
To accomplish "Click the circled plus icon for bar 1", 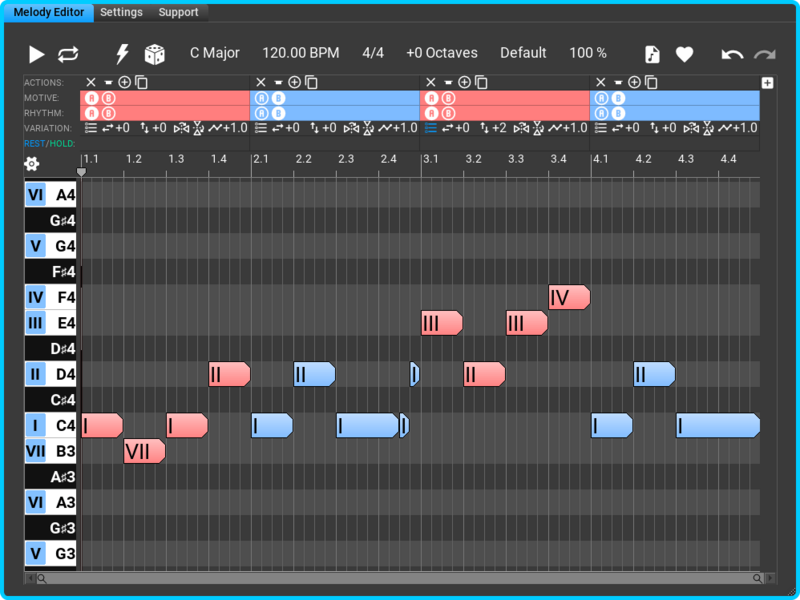I will coord(124,82).
